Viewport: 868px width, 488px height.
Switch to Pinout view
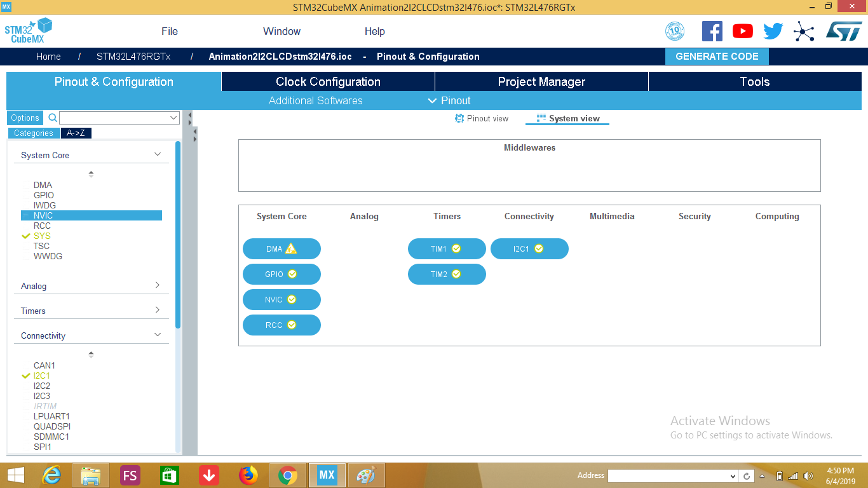tap(482, 118)
